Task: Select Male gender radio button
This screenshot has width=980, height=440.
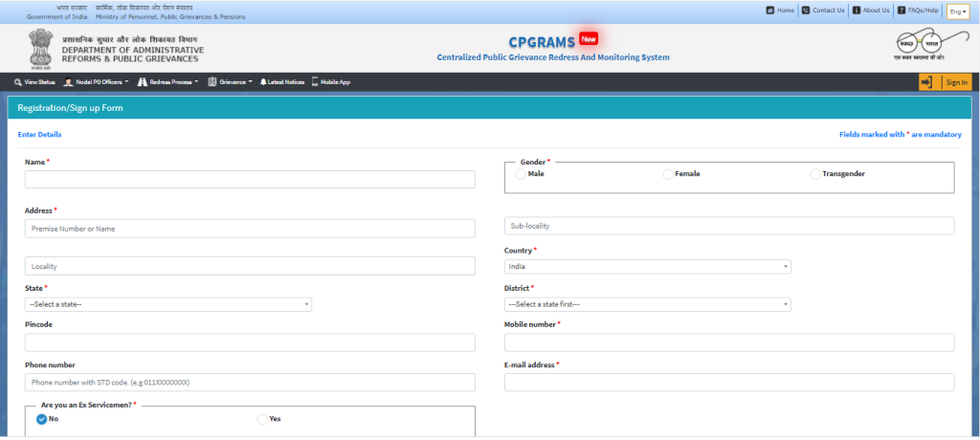Action: tap(521, 174)
